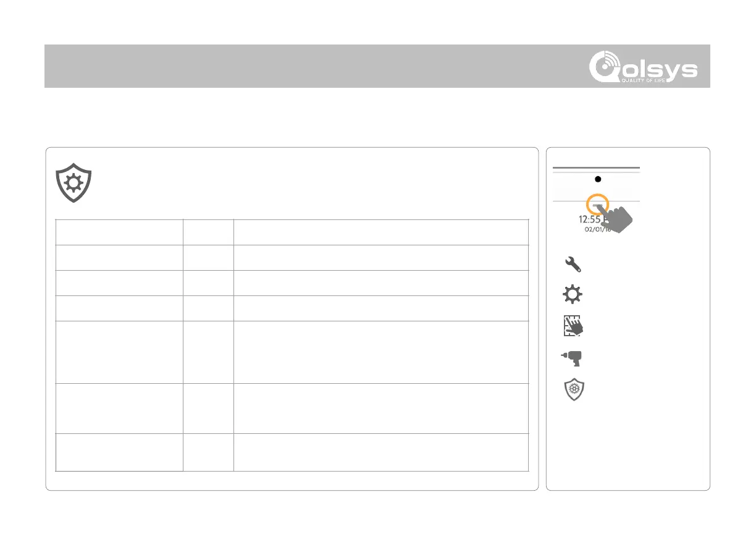Click the grey header banner left of the logo
The image size is (756, 534).
click(x=309, y=66)
